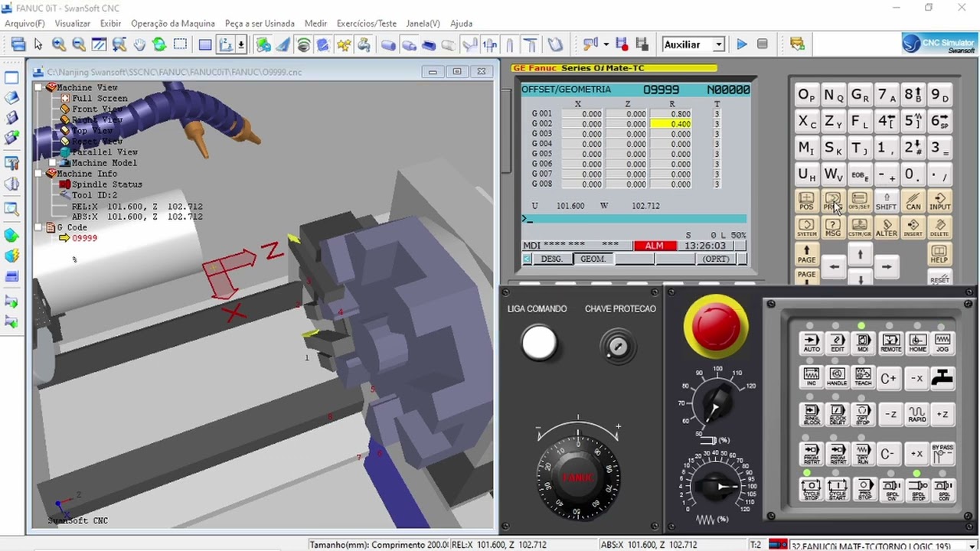Switch machine to JOG mode
980x551 pixels.
click(942, 343)
